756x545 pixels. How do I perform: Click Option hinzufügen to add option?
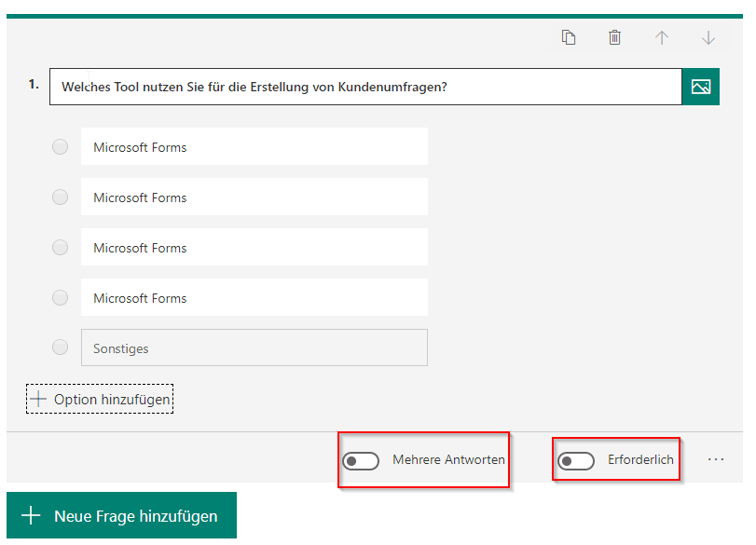pos(100,399)
